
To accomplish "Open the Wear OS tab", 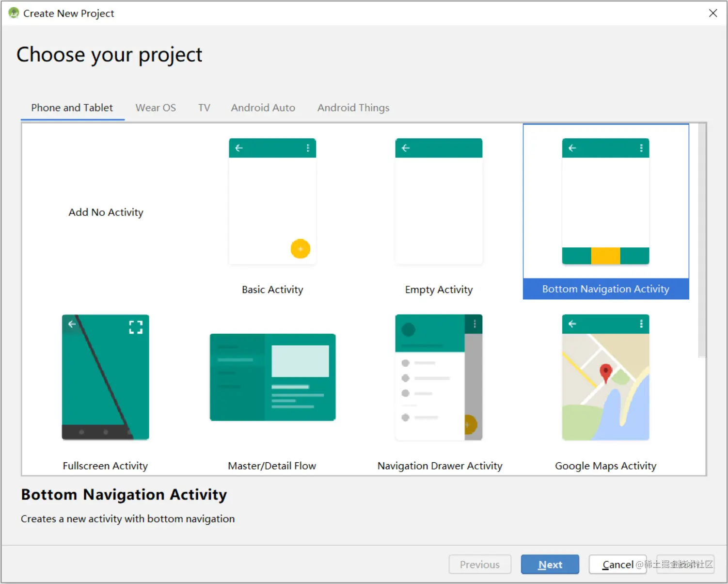I will pyautogui.click(x=156, y=108).
